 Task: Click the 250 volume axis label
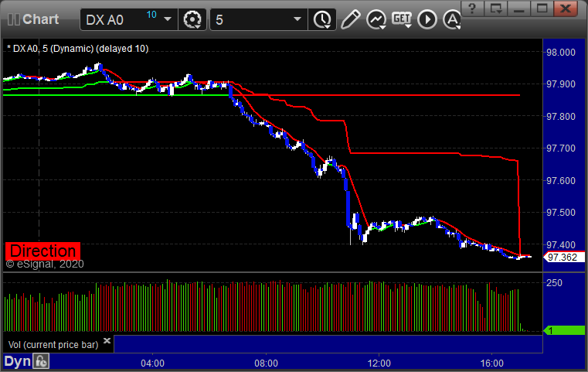[x=554, y=282]
